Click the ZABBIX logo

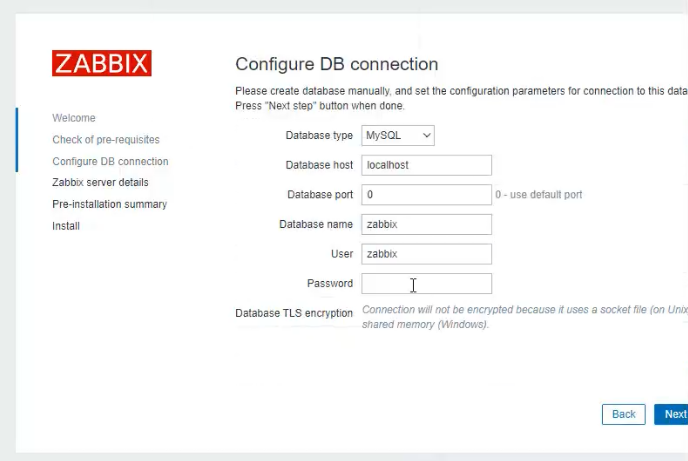pos(102,64)
